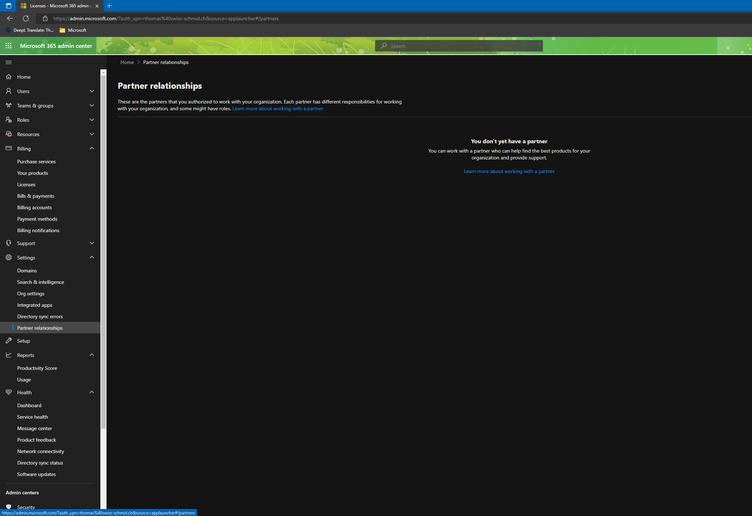752x516 pixels.
Task: Open Software updates
Action: [x=36, y=475]
